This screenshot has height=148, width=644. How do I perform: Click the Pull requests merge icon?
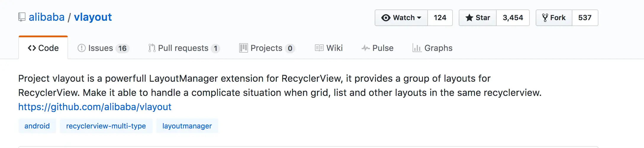(152, 48)
